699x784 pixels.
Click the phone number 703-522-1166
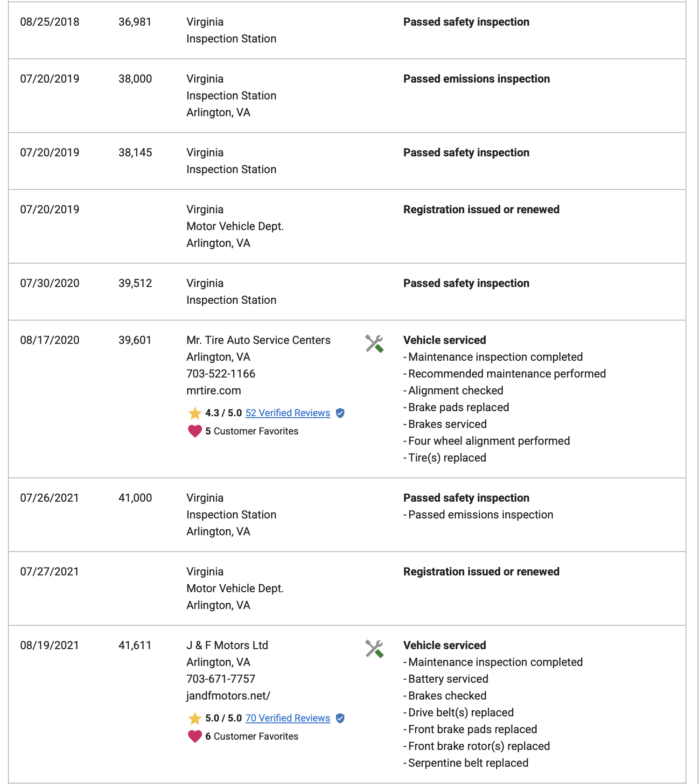221,374
